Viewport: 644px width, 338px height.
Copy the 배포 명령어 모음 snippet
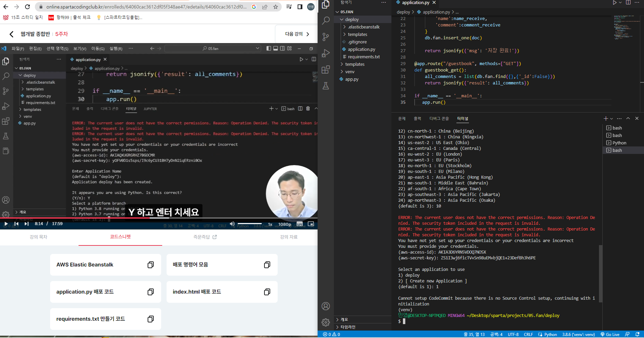click(x=267, y=265)
